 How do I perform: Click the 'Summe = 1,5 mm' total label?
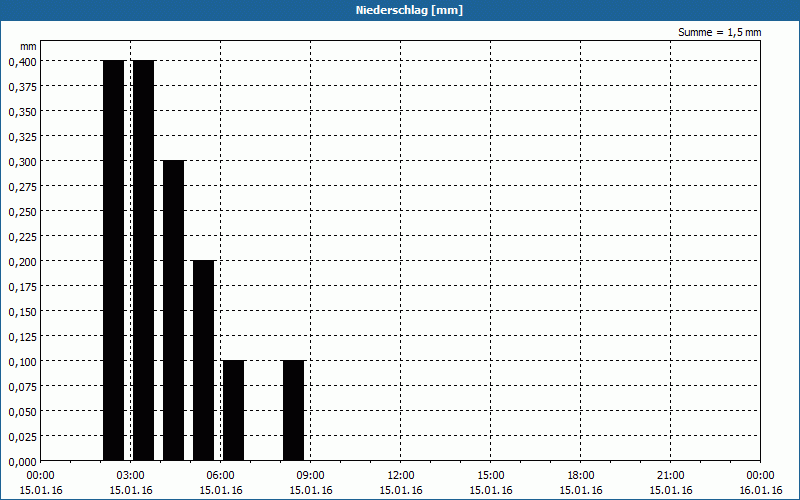(x=719, y=32)
